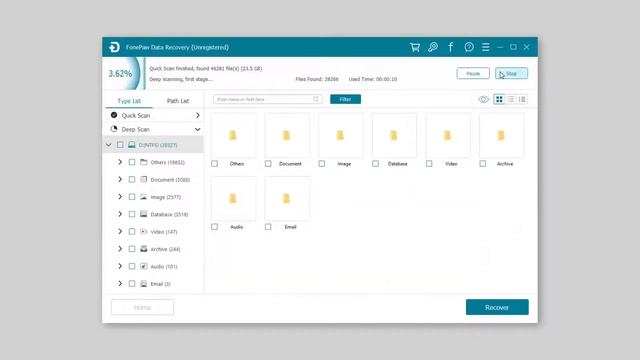Focus the name or path search field
The width and height of the screenshot is (640, 360).
pos(267,99)
